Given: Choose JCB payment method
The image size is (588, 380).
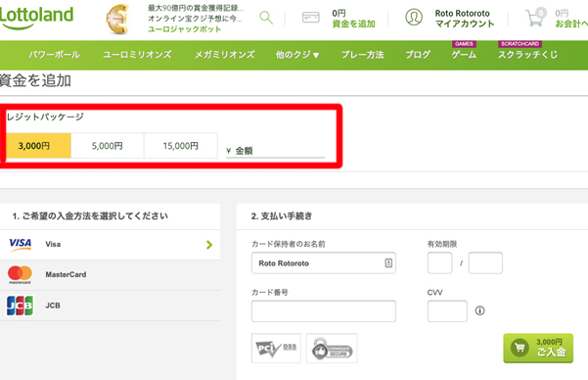Looking at the screenshot, I should click(x=110, y=306).
